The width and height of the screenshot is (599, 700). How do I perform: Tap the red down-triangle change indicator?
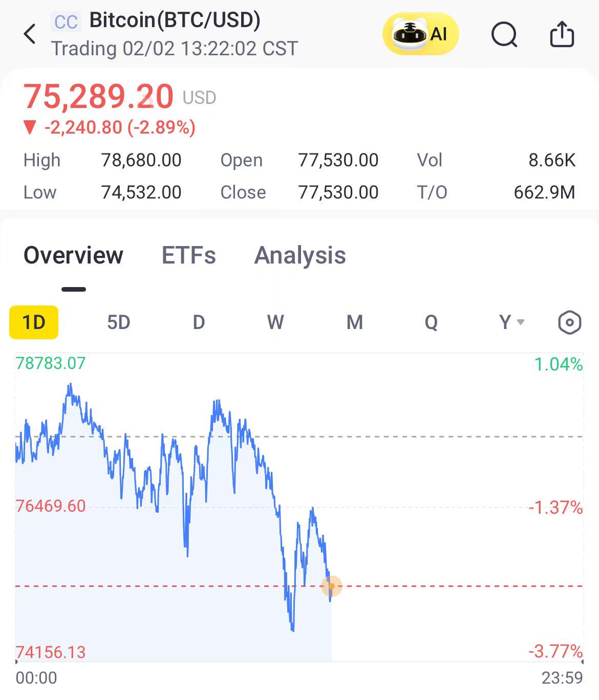point(30,127)
